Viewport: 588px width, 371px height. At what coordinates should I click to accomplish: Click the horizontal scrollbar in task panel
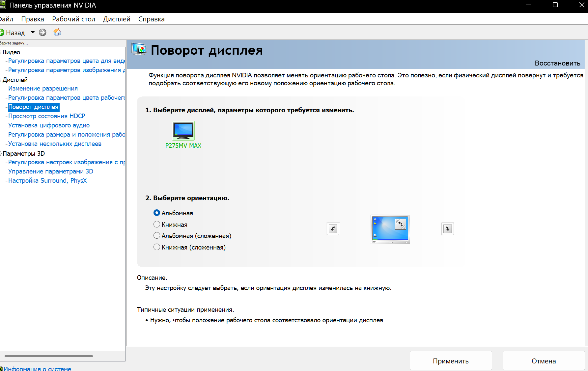click(49, 356)
